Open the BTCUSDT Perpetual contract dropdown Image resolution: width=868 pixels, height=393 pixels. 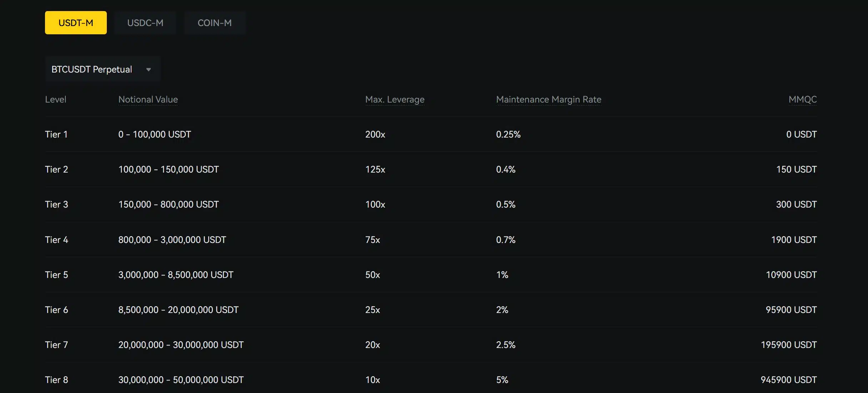click(x=92, y=69)
